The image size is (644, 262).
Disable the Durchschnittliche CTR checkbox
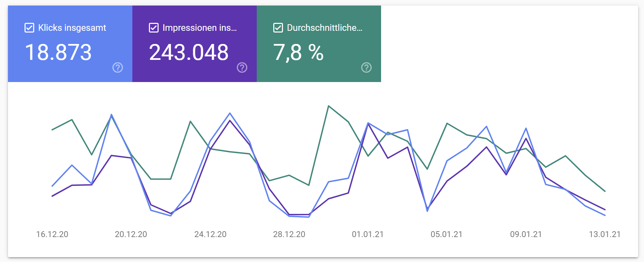coord(278,28)
